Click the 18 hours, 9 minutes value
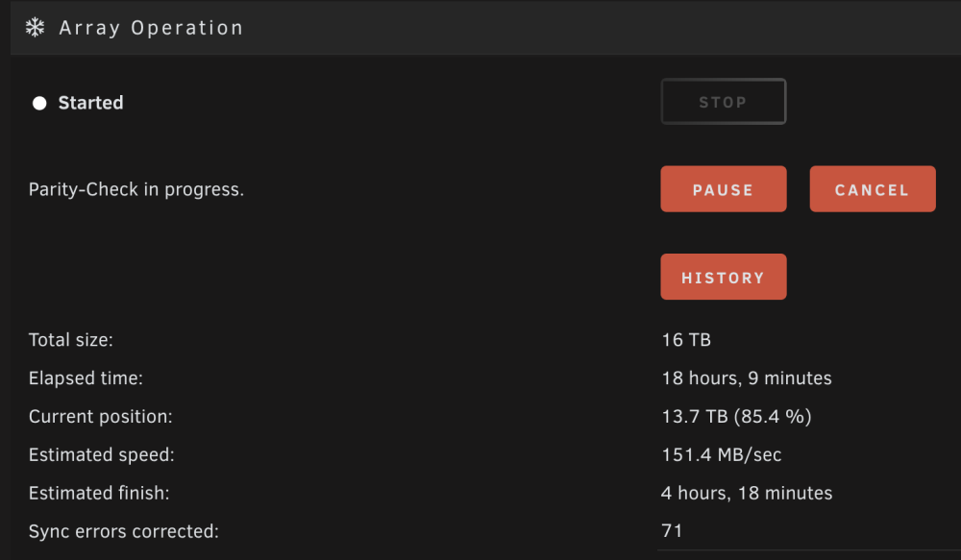The height and width of the screenshot is (560, 961). [x=747, y=378]
